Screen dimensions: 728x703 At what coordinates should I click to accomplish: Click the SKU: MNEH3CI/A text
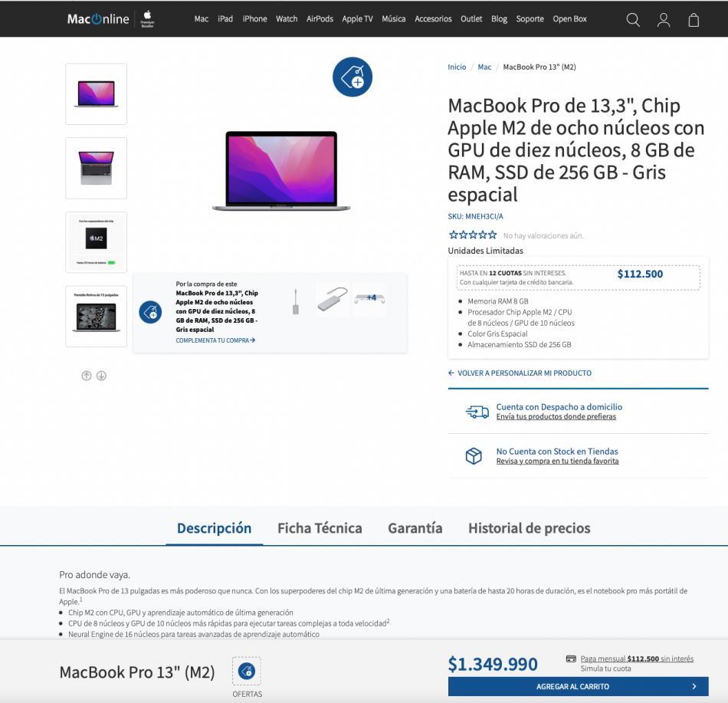pyautogui.click(x=475, y=216)
